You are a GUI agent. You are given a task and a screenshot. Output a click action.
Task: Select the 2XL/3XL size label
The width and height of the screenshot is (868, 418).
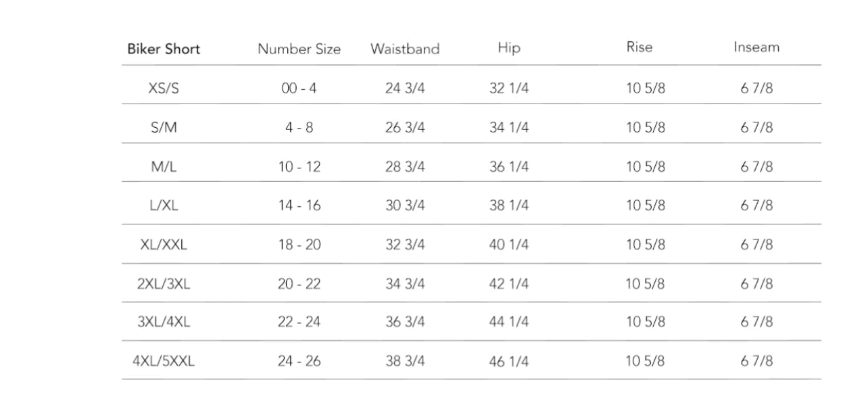[x=164, y=283]
